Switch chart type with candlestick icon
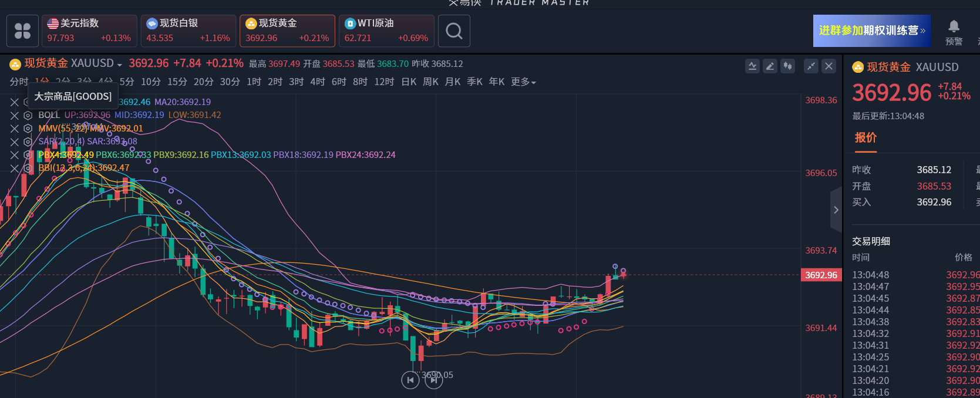 pos(787,66)
